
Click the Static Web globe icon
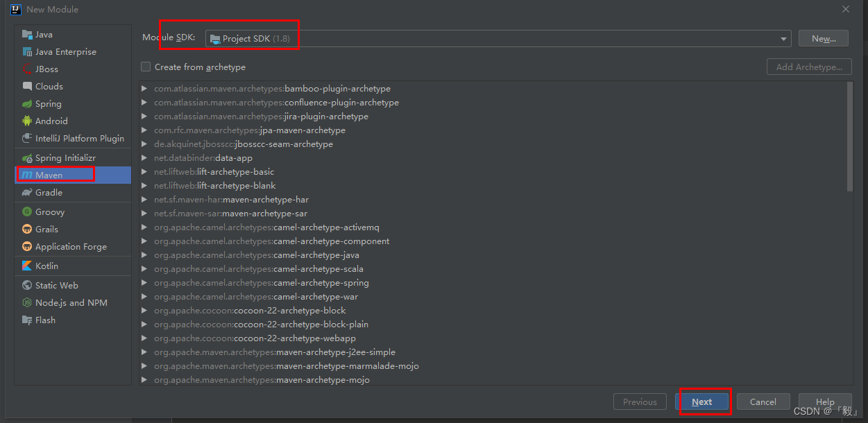point(27,286)
